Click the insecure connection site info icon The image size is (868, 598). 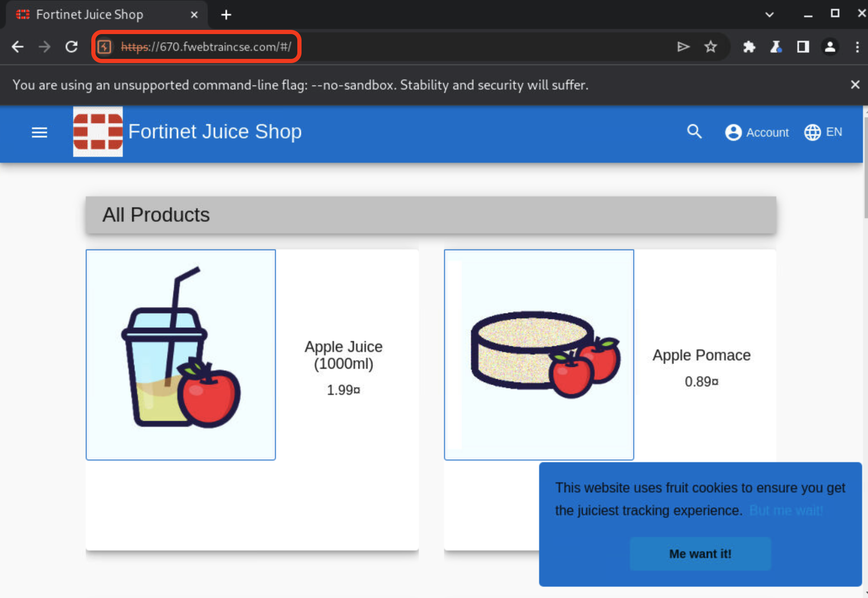click(x=105, y=47)
